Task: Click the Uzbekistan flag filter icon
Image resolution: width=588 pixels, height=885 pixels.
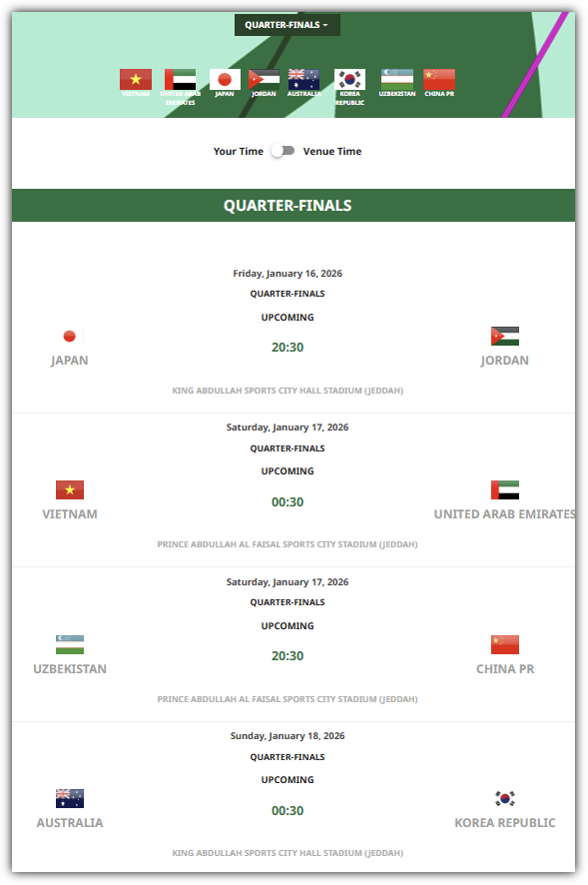Action: [x=399, y=78]
